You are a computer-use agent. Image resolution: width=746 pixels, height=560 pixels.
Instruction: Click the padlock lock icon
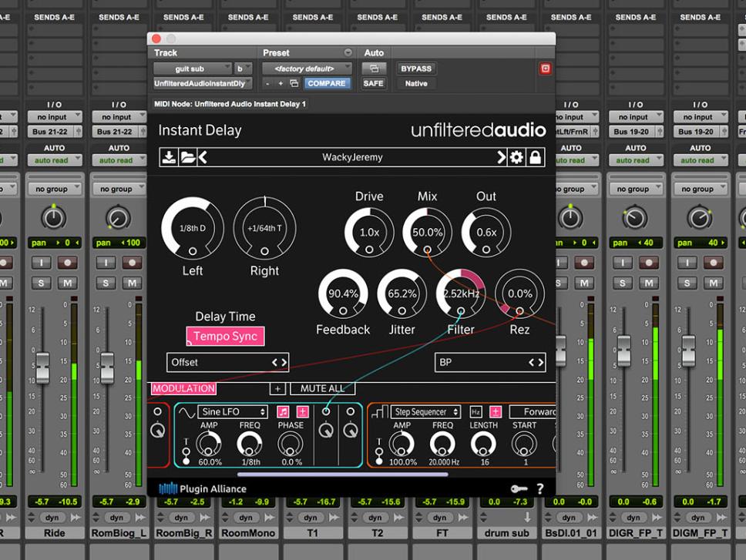click(535, 158)
